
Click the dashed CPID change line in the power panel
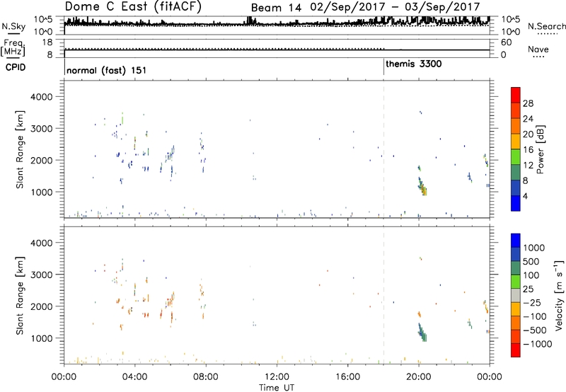pyautogui.click(x=383, y=149)
